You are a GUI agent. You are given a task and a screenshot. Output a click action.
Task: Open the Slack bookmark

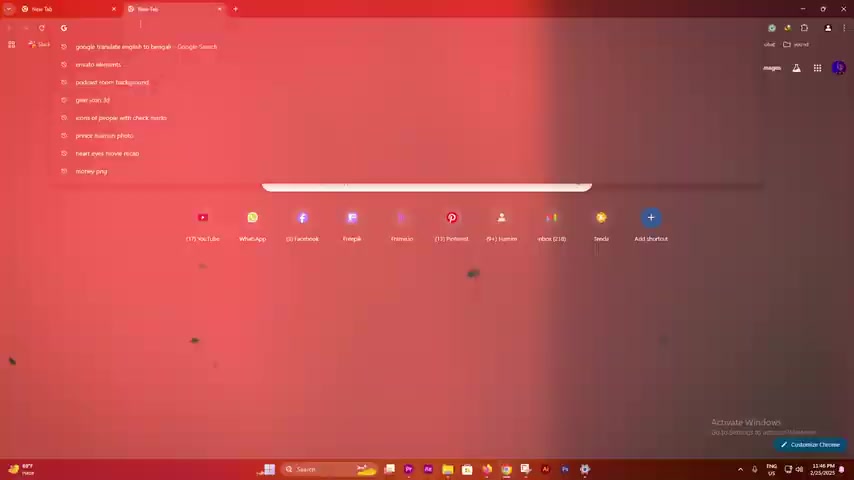click(x=39, y=45)
